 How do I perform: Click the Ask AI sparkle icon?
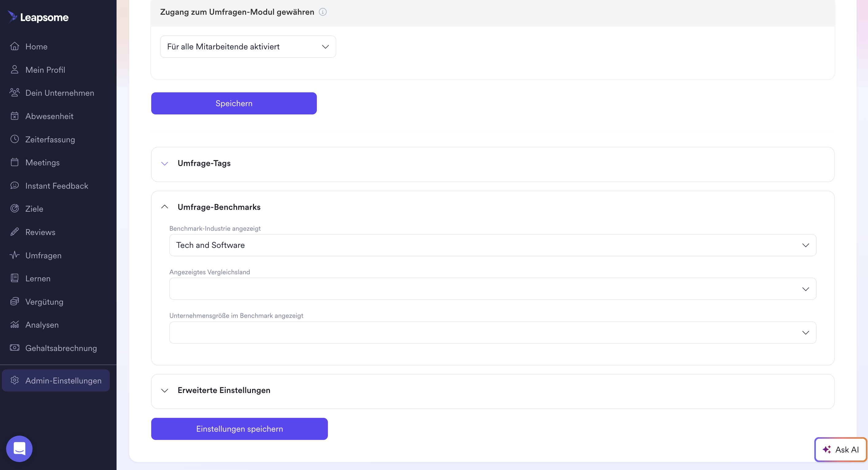click(827, 449)
